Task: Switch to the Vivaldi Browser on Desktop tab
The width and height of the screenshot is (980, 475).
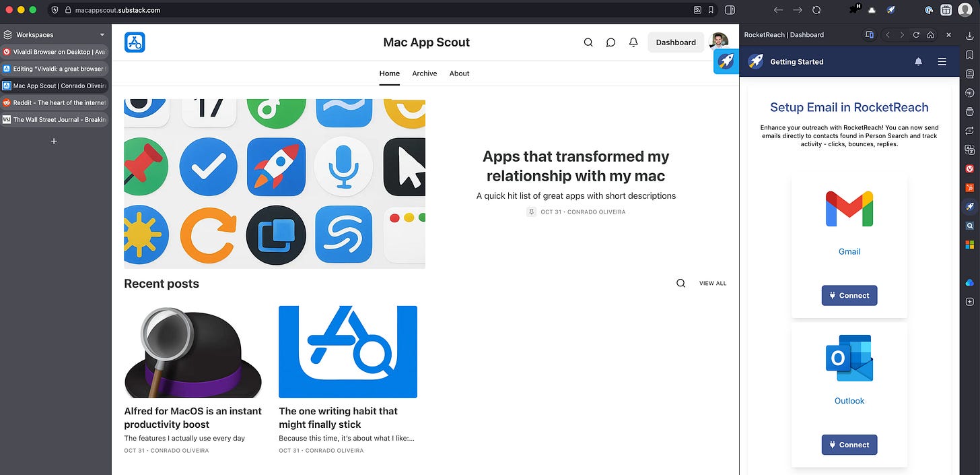Action: (55, 52)
